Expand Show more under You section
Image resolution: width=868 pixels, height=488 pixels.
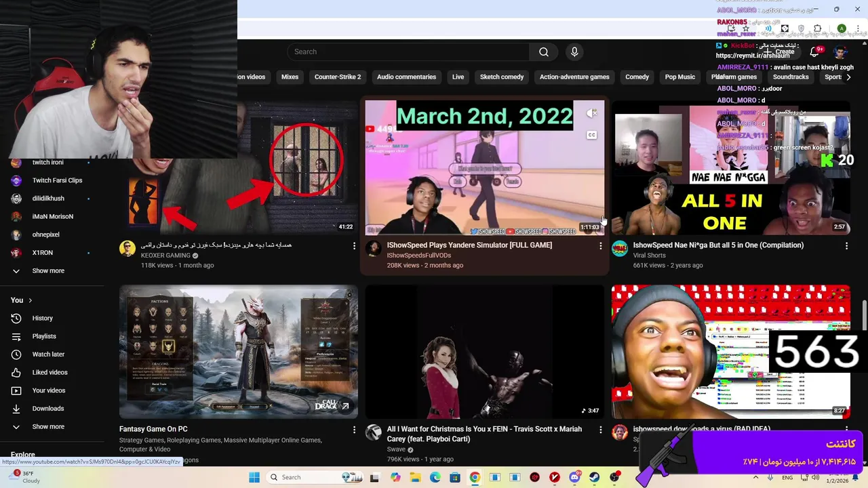click(x=48, y=427)
